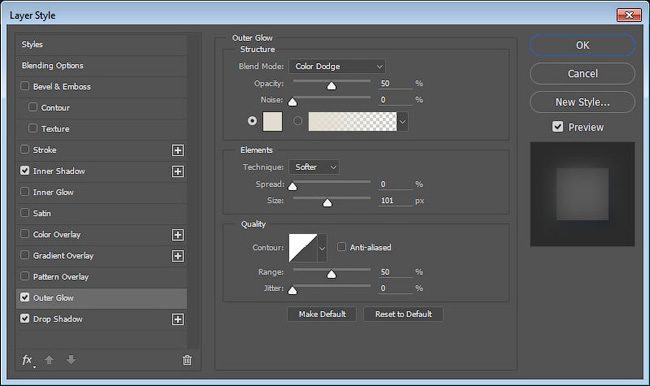
Task: Expand the Technique Softer dropdown
Action: point(314,167)
